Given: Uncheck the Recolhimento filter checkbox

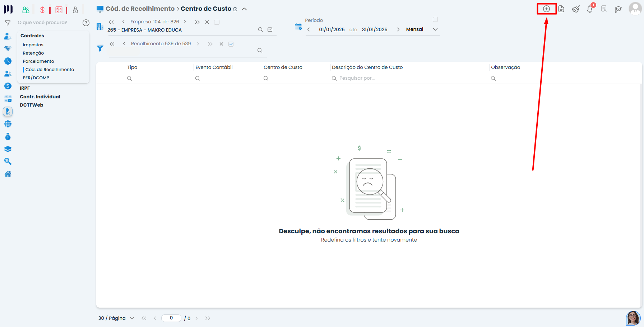Looking at the screenshot, I should [231, 44].
